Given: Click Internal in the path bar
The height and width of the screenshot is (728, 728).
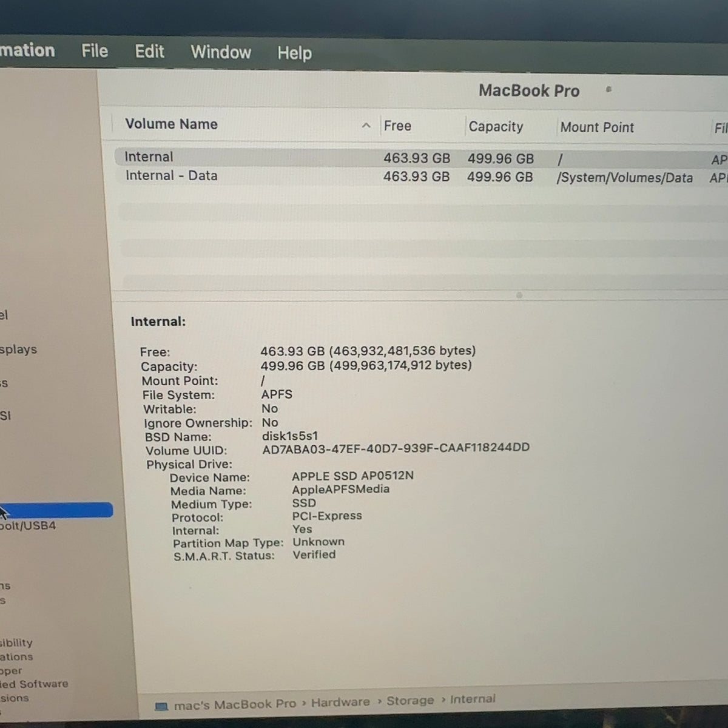Looking at the screenshot, I should (473, 699).
